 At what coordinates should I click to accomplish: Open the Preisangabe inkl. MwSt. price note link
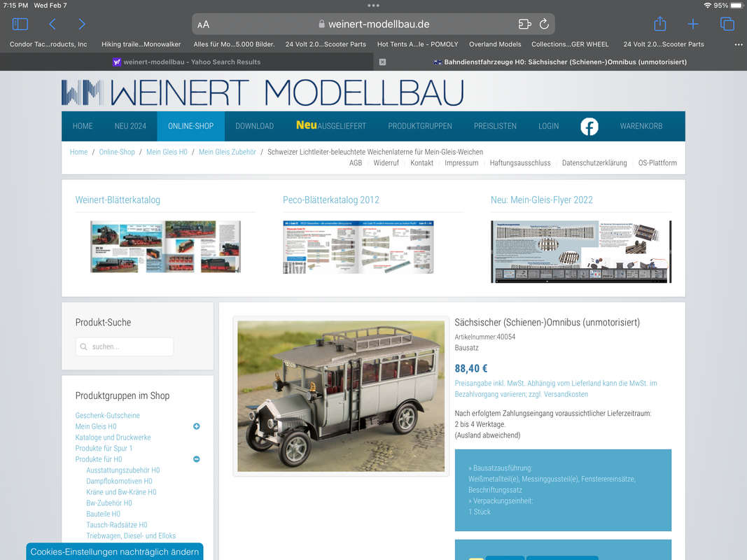[555, 388]
